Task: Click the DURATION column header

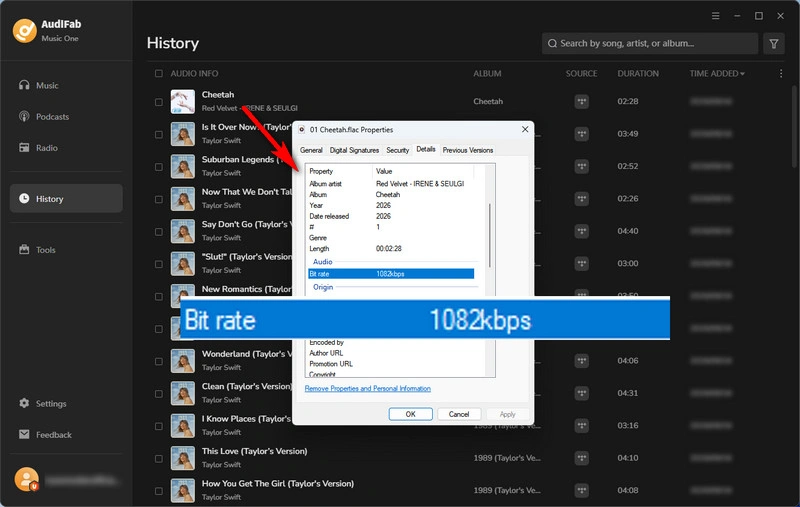Action: (x=638, y=73)
